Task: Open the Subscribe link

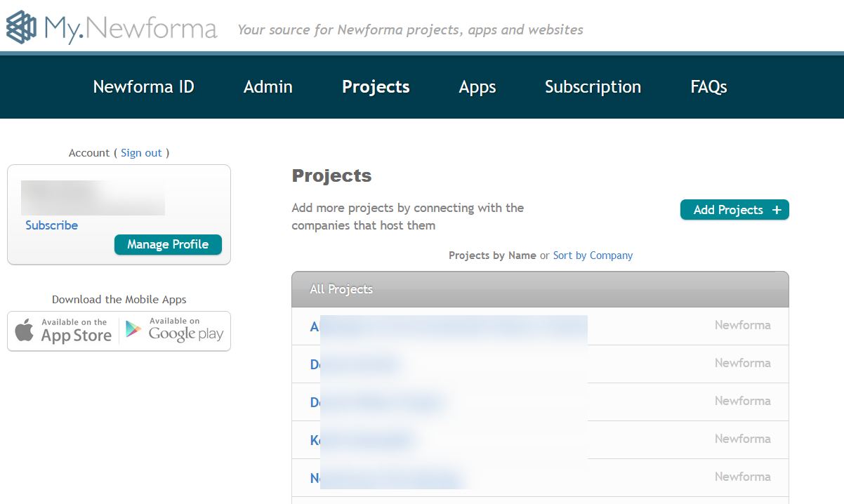Action: point(51,225)
